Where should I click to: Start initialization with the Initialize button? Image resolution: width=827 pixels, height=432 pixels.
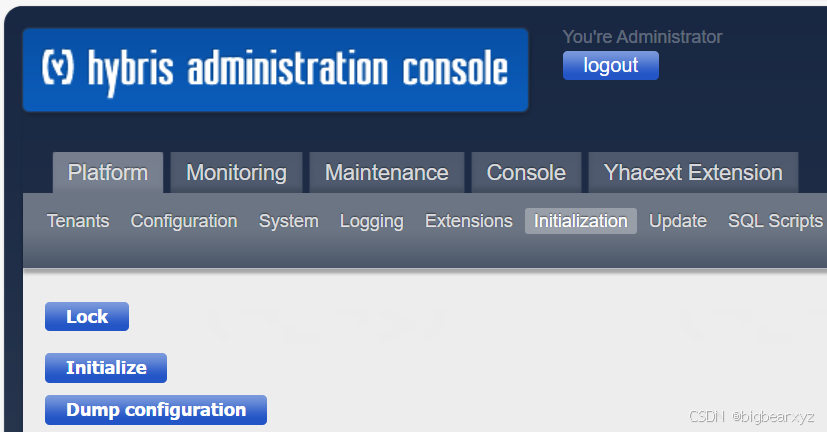(106, 368)
